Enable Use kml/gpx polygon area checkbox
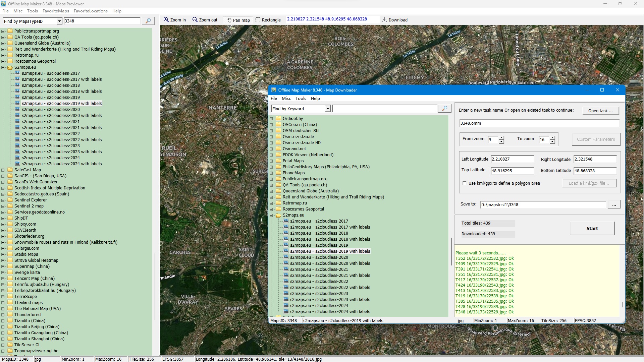The width and height of the screenshot is (644, 362). (x=465, y=183)
